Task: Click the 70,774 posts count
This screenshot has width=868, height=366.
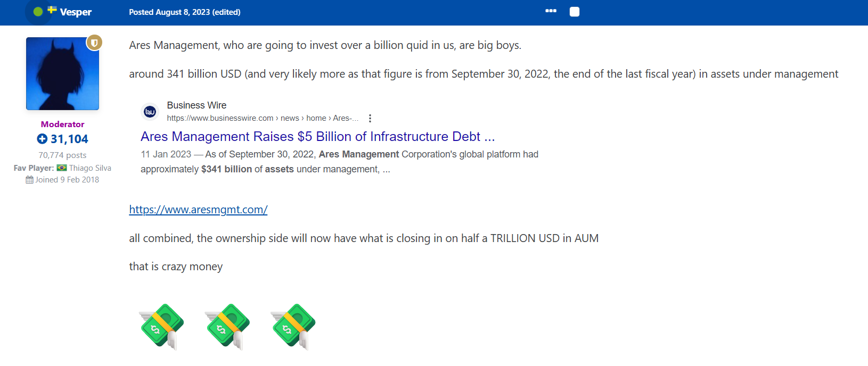Action: click(62, 155)
